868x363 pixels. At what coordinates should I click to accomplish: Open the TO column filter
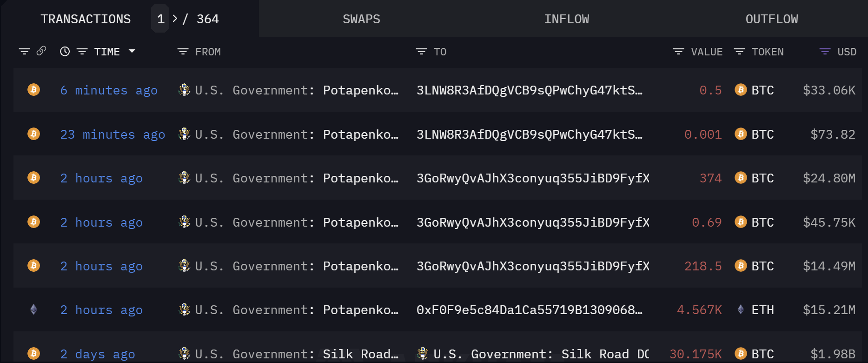tap(421, 51)
